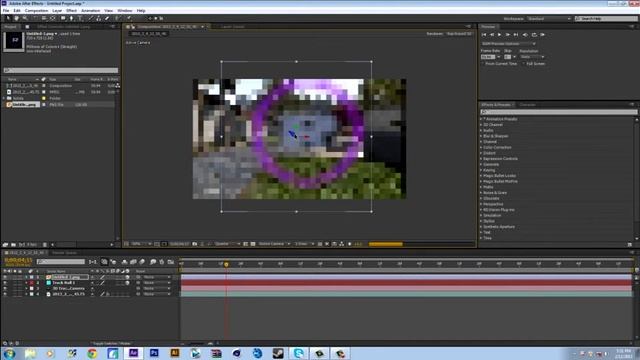
Task: Select the Hand tool in toolbar
Action: (x=16, y=18)
